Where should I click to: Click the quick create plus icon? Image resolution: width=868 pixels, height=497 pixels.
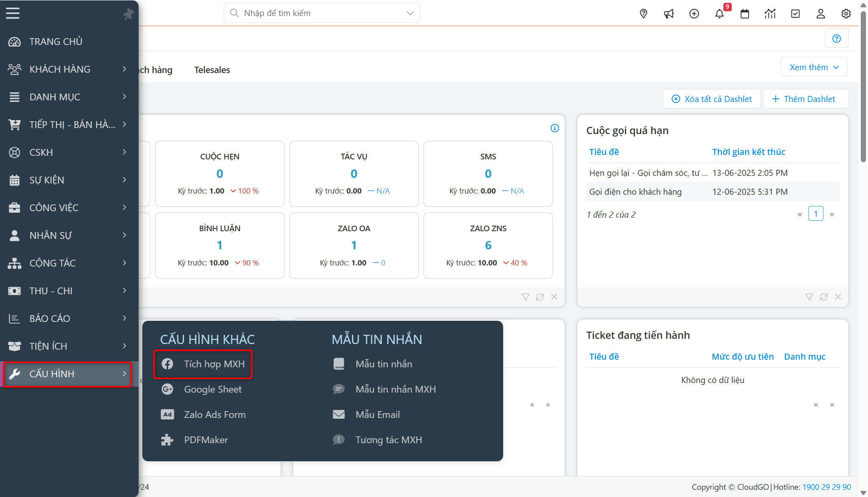click(x=694, y=14)
